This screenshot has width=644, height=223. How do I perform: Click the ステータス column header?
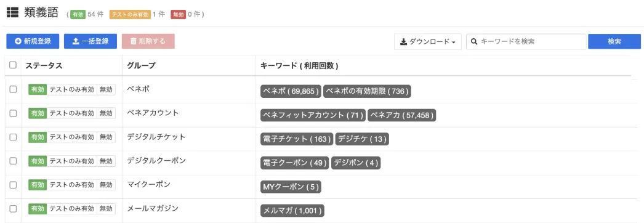(x=44, y=65)
